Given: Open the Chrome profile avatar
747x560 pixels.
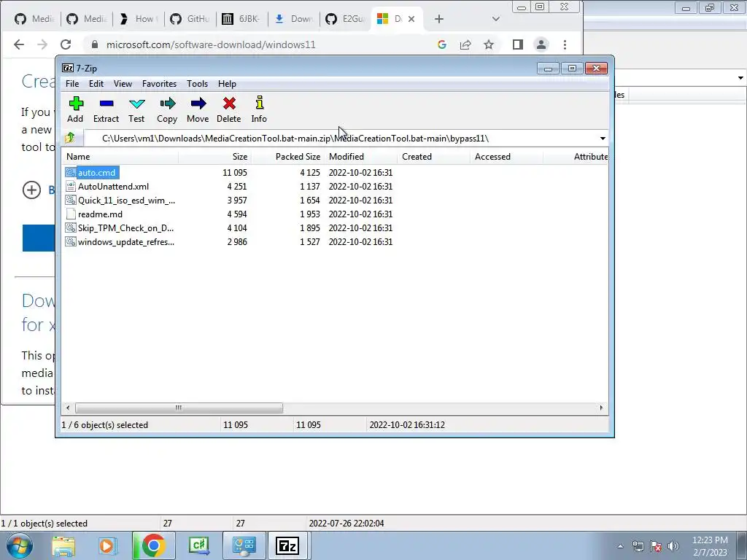Looking at the screenshot, I should [x=541, y=44].
